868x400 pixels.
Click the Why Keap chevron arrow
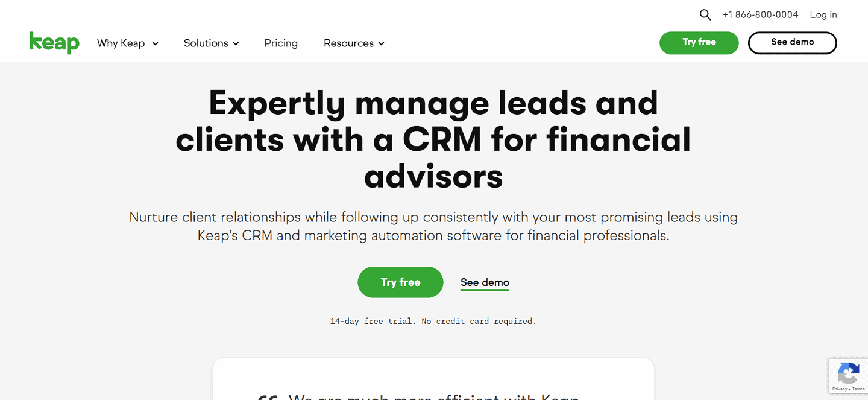156,43
